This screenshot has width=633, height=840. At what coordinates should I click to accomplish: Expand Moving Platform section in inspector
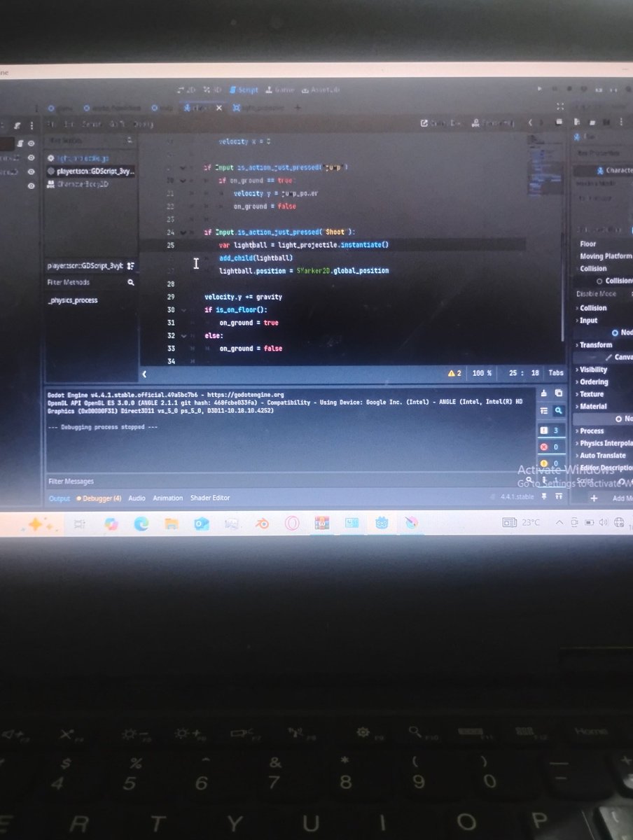(x=605, y=256)
